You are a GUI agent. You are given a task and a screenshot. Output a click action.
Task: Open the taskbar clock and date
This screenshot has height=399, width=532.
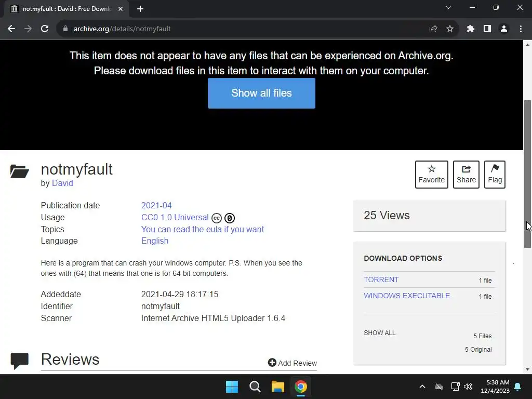pyautogui.click(x=495, y=387)
